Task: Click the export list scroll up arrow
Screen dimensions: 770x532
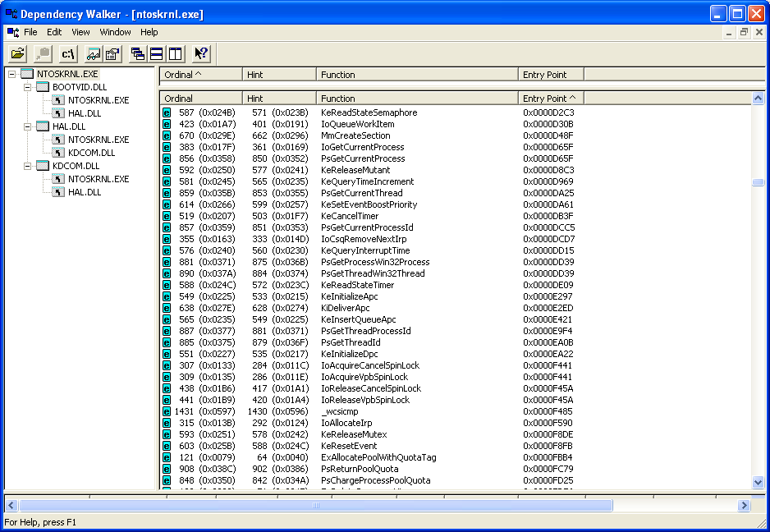Action: [758, 99]
